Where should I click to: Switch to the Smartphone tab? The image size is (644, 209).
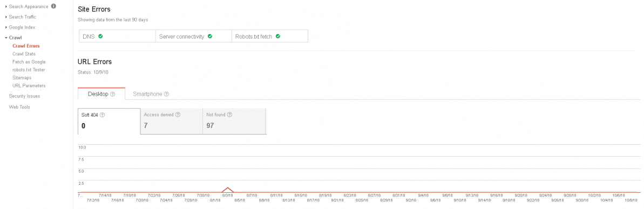coord(151,94)
